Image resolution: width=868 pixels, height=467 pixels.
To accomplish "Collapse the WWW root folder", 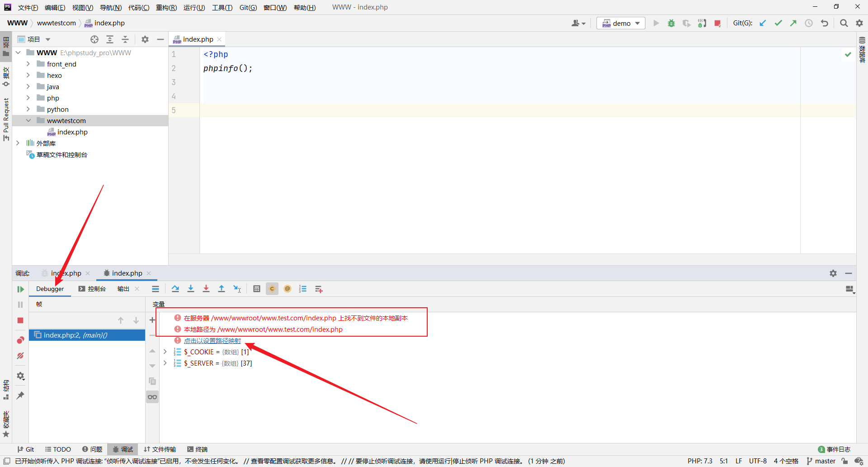I will click(18, 52).
